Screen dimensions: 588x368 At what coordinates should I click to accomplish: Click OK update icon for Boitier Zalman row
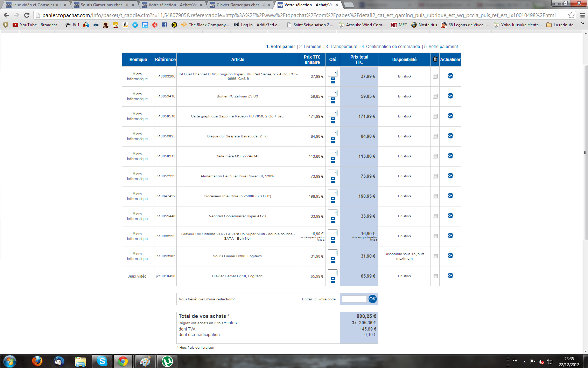click(450, 96)
